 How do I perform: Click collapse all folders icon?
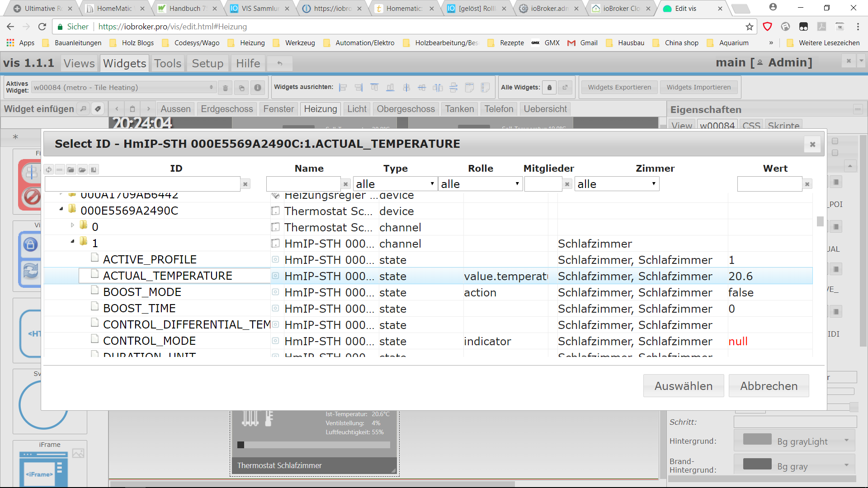[x=71, y=170]
